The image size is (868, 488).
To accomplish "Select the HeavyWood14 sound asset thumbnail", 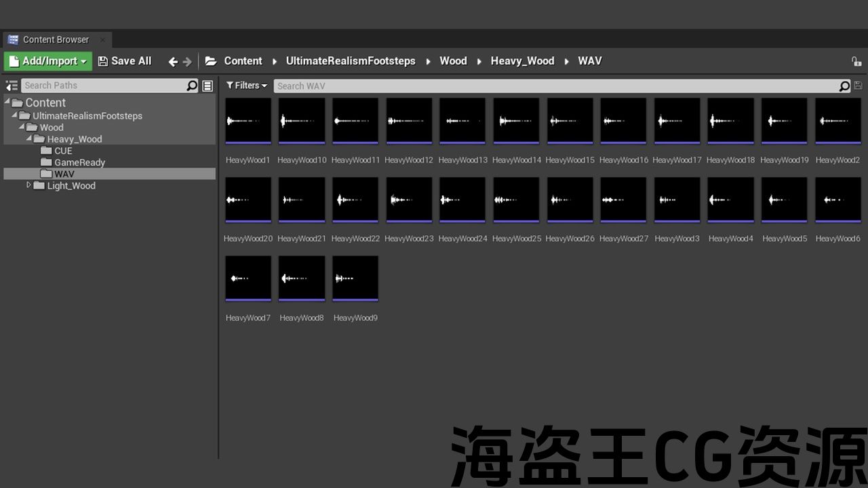I will (x=516, y=121).
